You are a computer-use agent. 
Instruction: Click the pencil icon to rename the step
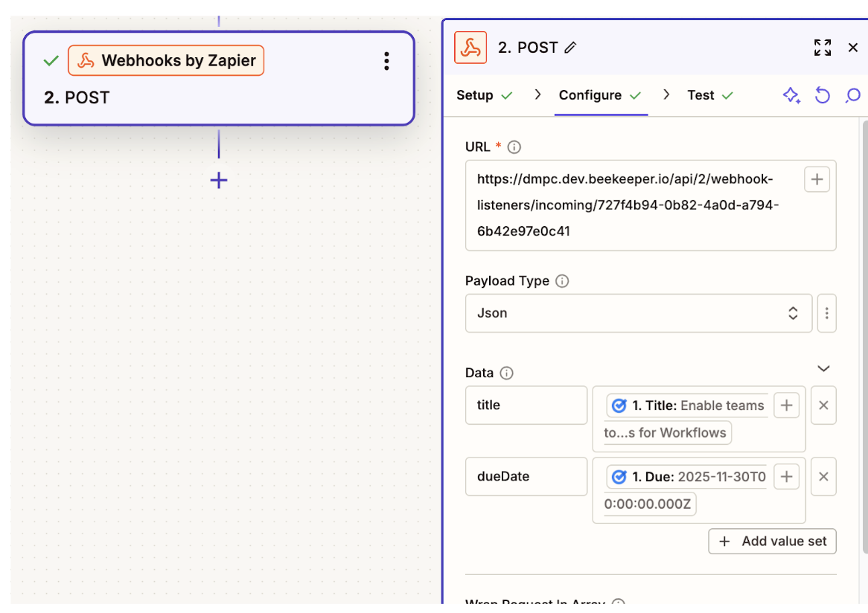pos(571,48)
